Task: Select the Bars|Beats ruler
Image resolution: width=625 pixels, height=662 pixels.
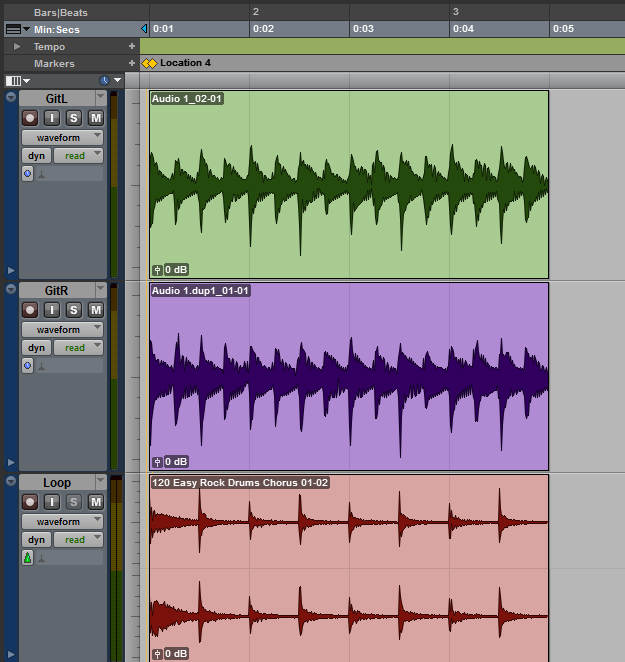Action: point(59,11)
